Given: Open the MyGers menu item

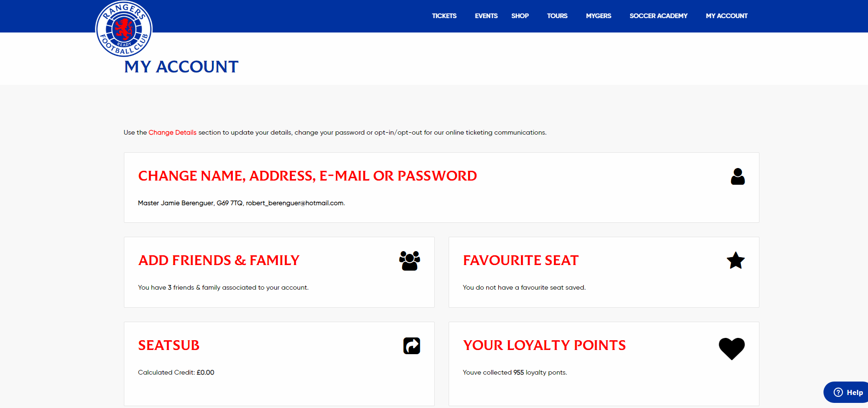Looking at the screenshot, I should click(598, 16).
